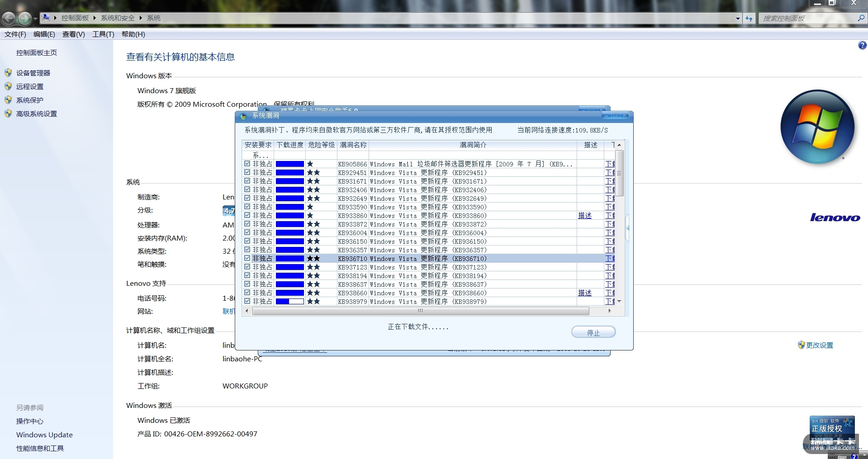This screenshot has height=459, width=868.
Task: Click the search magnifier in control panel
Action: (861, 18)
